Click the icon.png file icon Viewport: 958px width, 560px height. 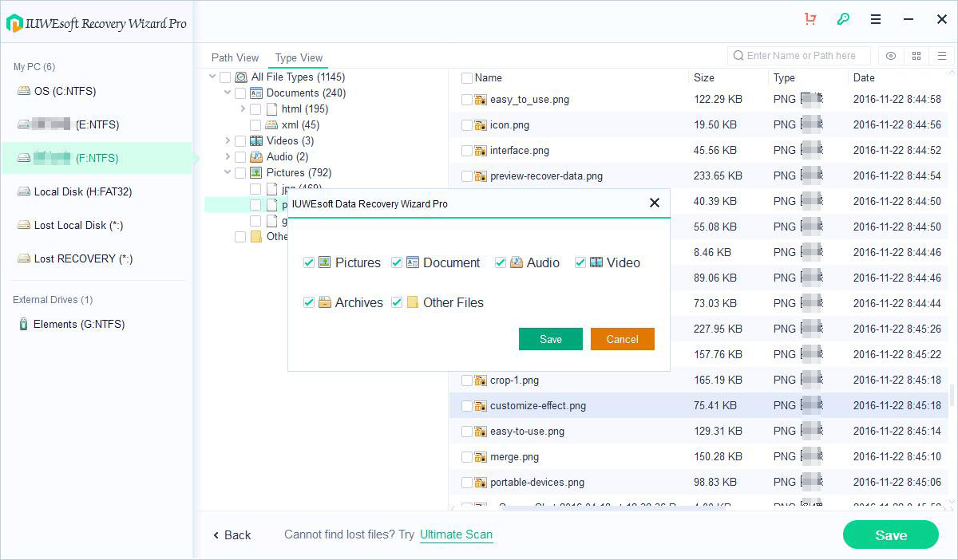click(481, 125)
